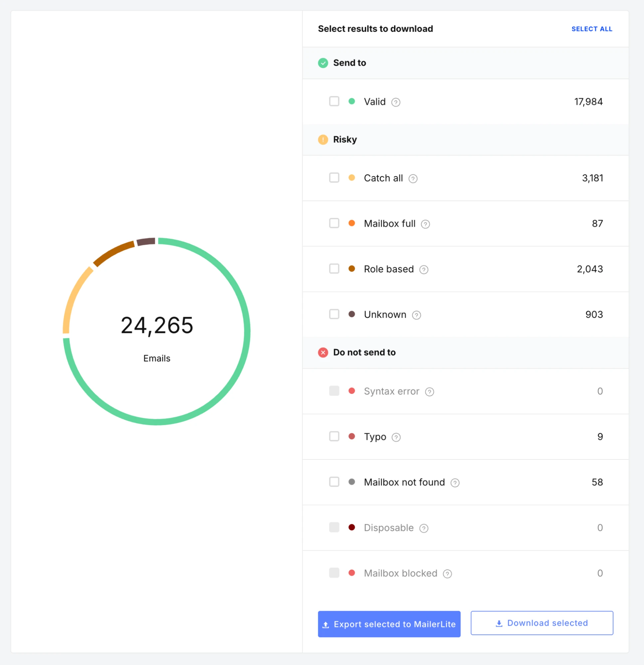
Task: Click the Valid count 17,984
Action: pyautogui.click(x=588, y=102)
